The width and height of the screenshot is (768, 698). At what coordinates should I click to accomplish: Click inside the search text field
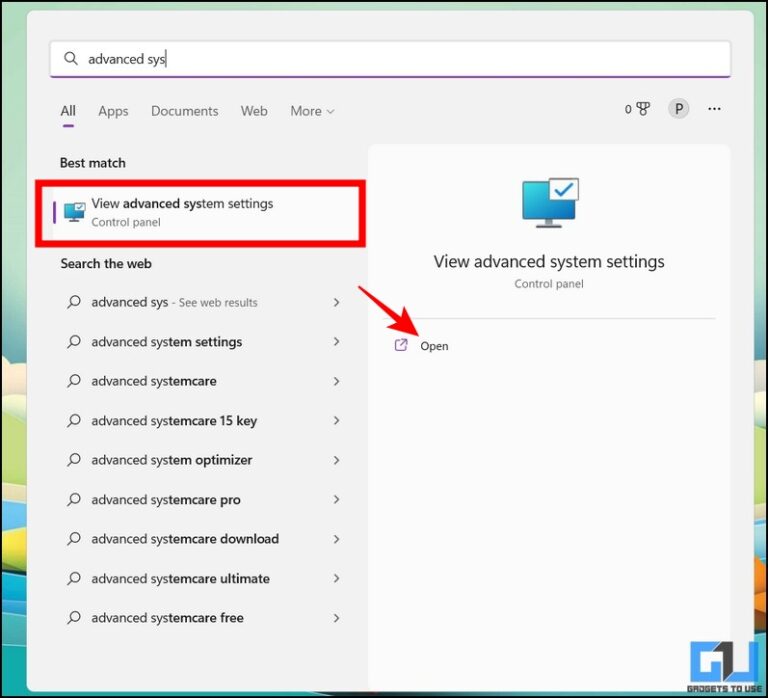click(400, 59)
